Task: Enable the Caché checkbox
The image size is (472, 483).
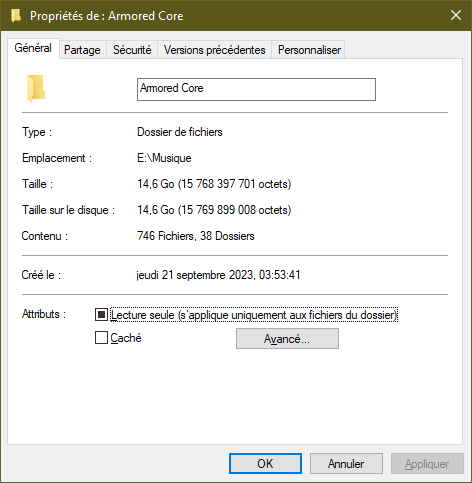Action: click(101, 337)
